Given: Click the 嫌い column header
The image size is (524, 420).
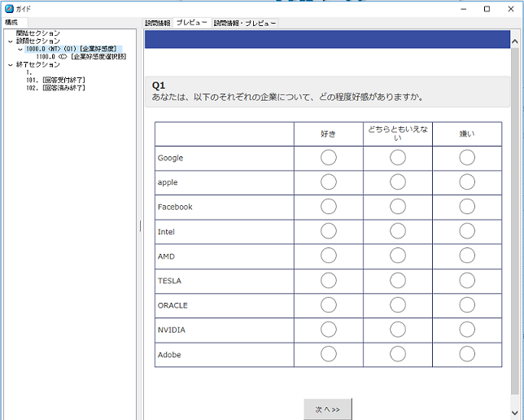Looking at the screenshot, I should 467,133.
